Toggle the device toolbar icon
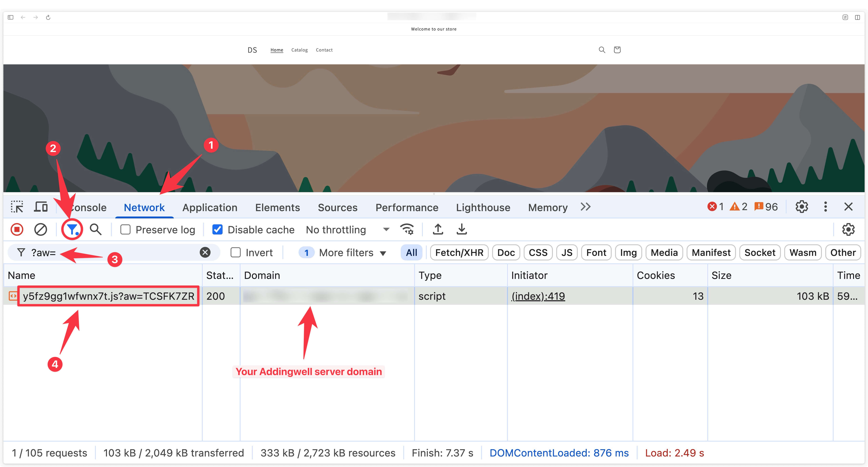This screenshot has height=467, width=868. [x=41, y=207]
